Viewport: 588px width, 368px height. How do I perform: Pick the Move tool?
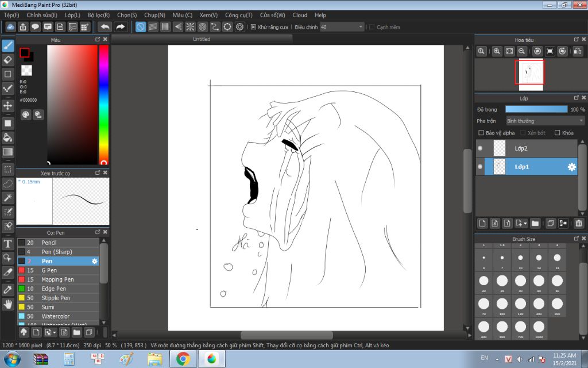click(8, 106)
